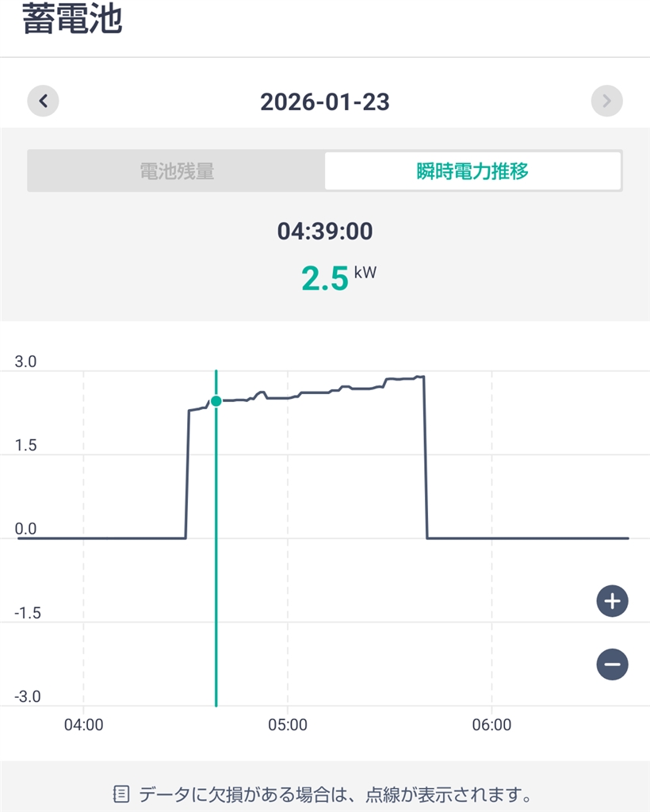Click the 04:00 label on time axis
Viewport: 650px width, 812px height.
83,724
